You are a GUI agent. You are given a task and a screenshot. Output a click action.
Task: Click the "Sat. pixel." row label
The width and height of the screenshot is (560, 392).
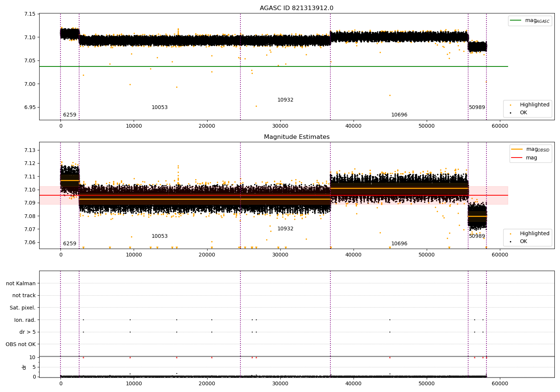tap(23, 308)
